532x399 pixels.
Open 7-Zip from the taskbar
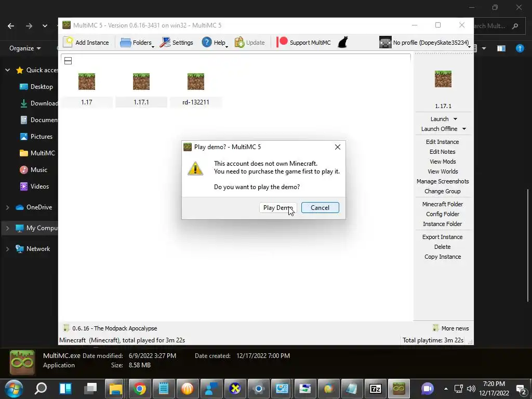coord(375,389)
